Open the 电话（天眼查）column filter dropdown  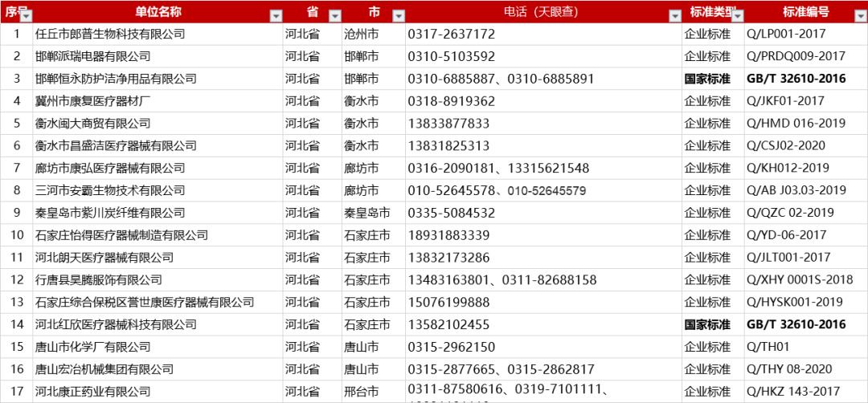click(x=675, y=16)
